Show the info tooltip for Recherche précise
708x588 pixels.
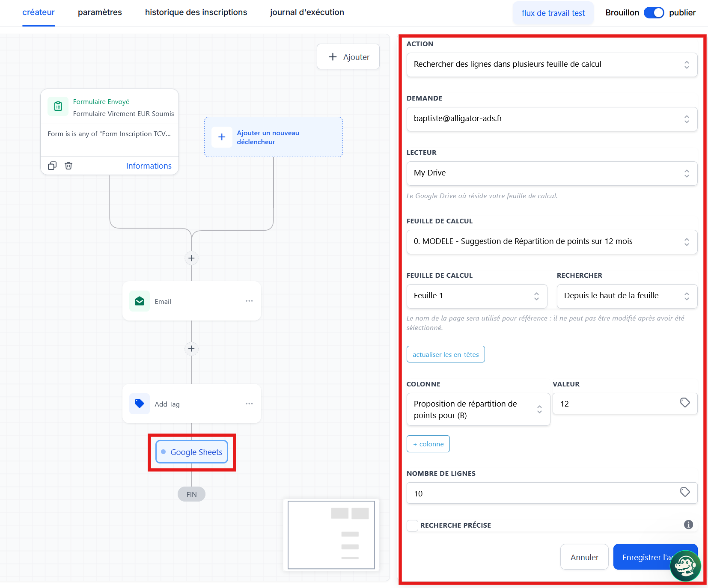click(688, 525)
